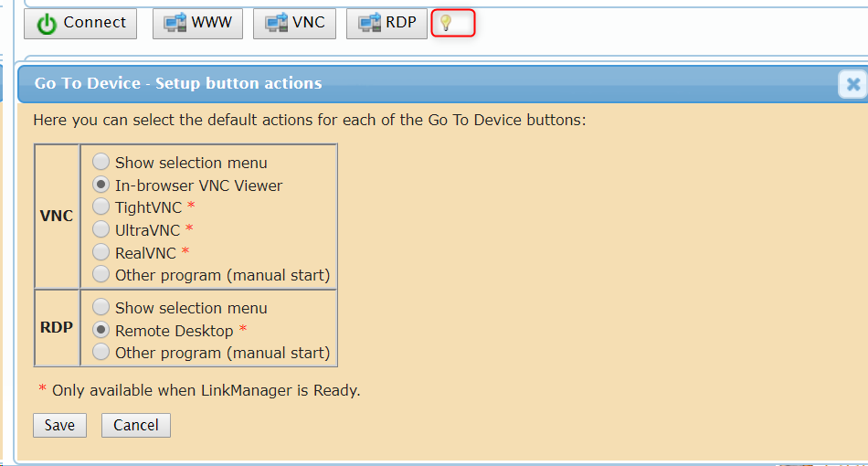Choose the Remote Desktop radio button
Viewport: 868px width, 466px height.
coord(101,330)
